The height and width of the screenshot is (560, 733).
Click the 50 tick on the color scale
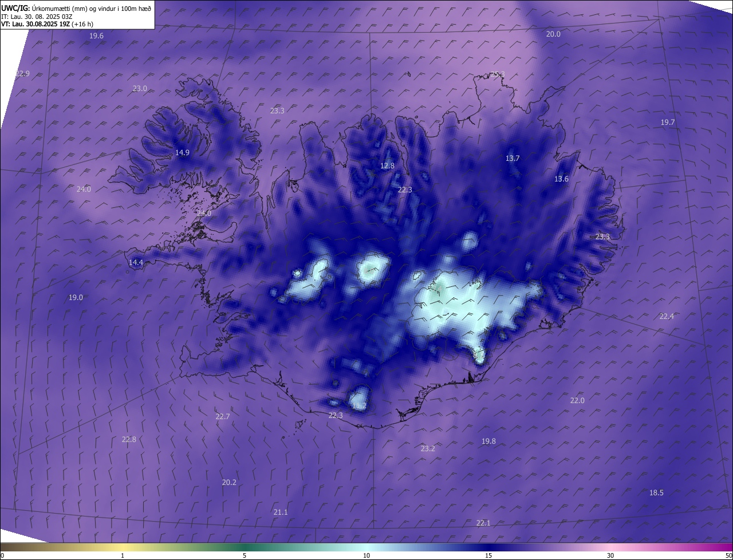tap(728, 556)
